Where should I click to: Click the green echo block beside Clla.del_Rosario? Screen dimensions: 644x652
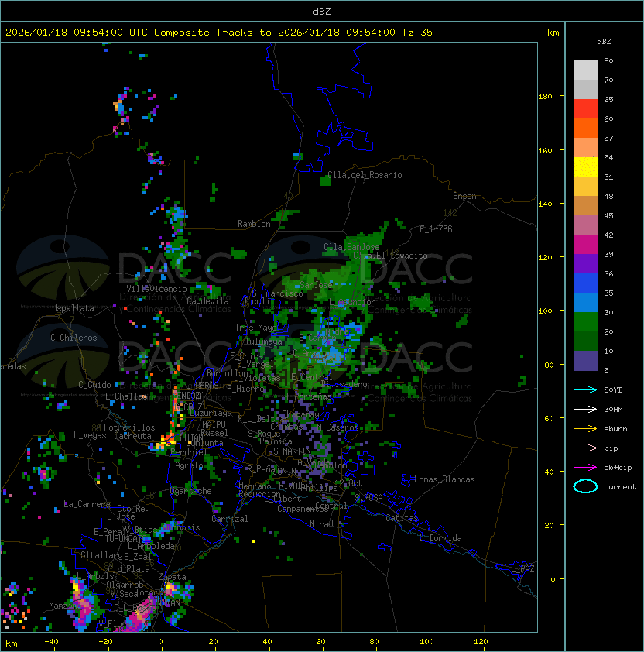tap(324, 181)
